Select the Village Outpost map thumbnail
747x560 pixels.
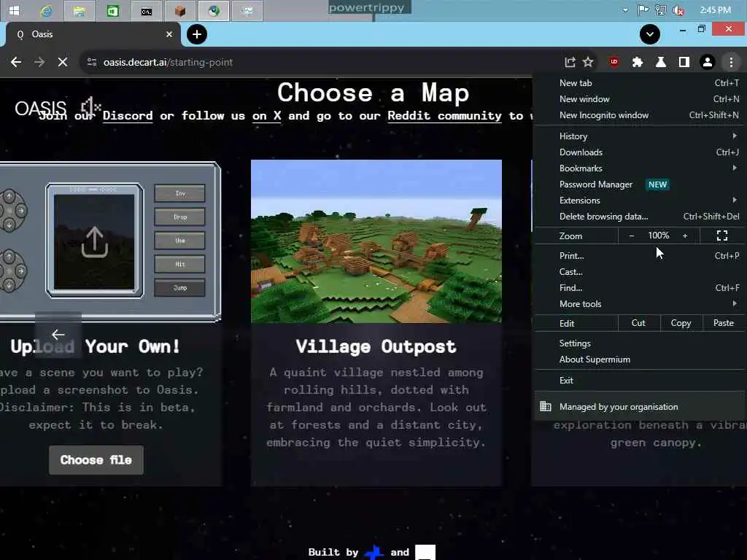[x=376, y=241]
